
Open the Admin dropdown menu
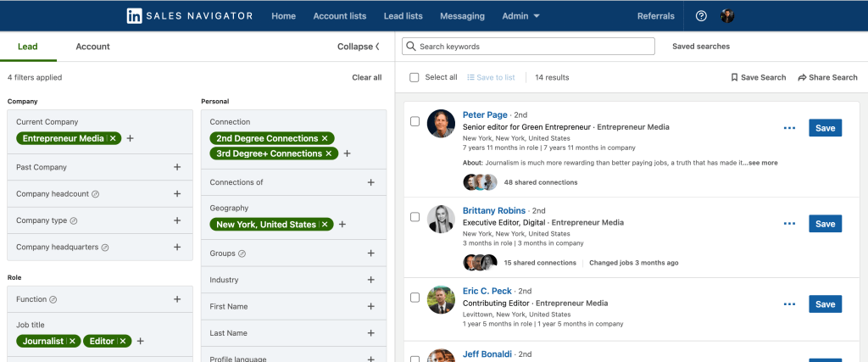[520, 16]
